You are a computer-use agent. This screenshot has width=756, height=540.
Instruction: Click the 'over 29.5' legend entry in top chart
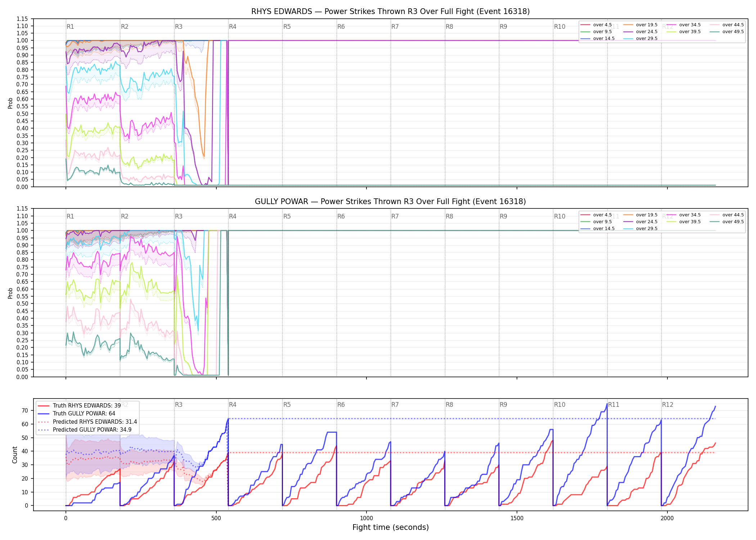[x=640, y=39]
